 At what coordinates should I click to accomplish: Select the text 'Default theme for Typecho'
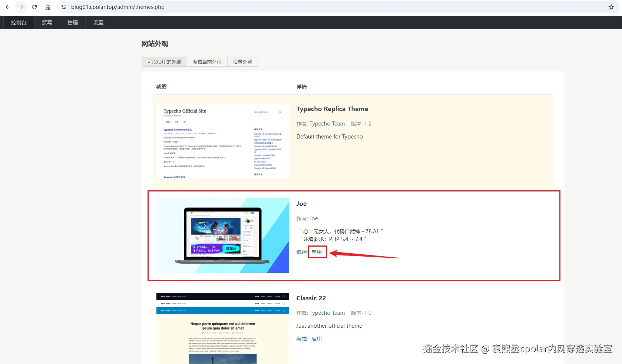tap(330, 137)
